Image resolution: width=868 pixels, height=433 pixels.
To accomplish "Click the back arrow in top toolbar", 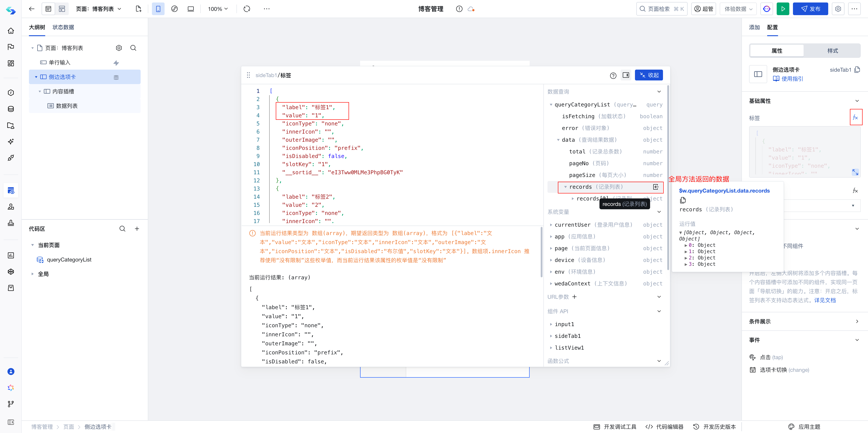I will point(32,9).
